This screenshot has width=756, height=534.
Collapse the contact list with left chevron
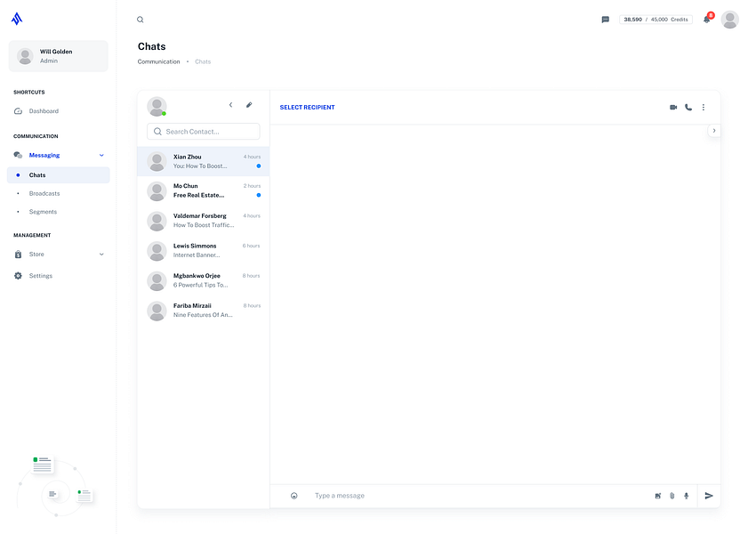[230, 105]
